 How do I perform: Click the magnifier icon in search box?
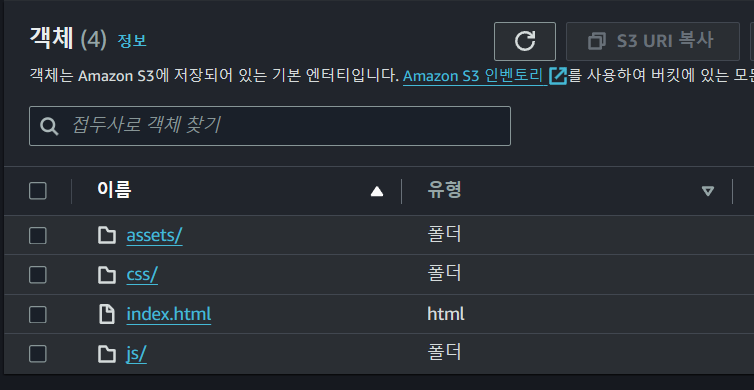pyautogui.click(x=49, y=126)
